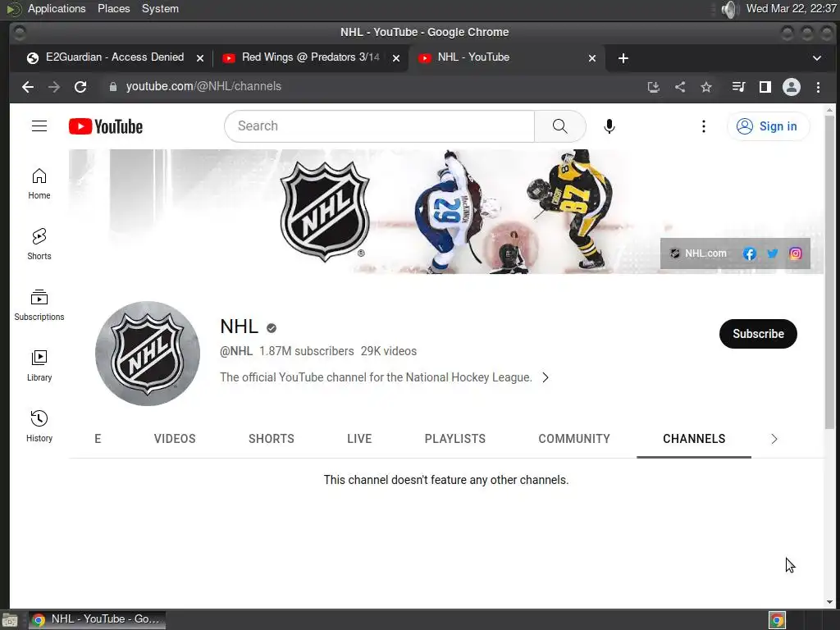Open Subscriptions in the sidebar

(x=39, y=305)
